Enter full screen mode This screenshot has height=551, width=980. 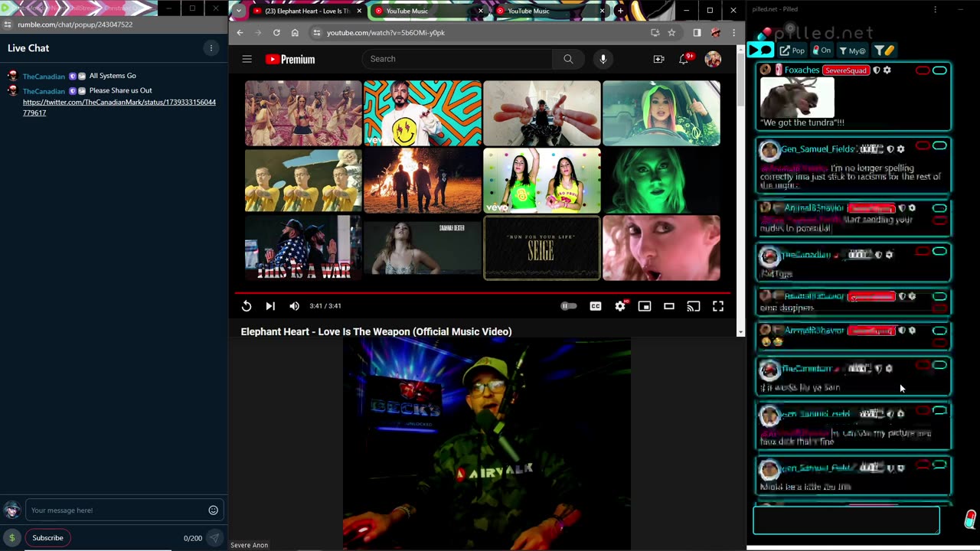coord(718,306)
